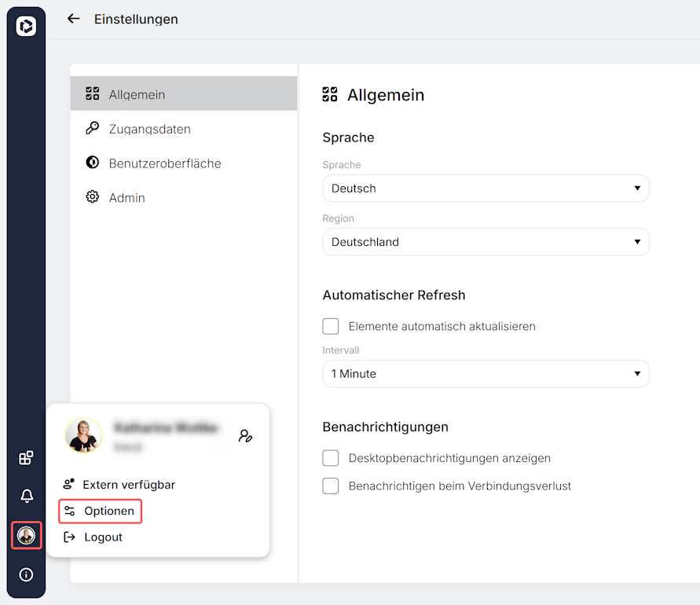Open the Sprache dropdown showing Deutsch
This screenshot has height=605, width=700.
pyautogui.click(x=486, y=189)
